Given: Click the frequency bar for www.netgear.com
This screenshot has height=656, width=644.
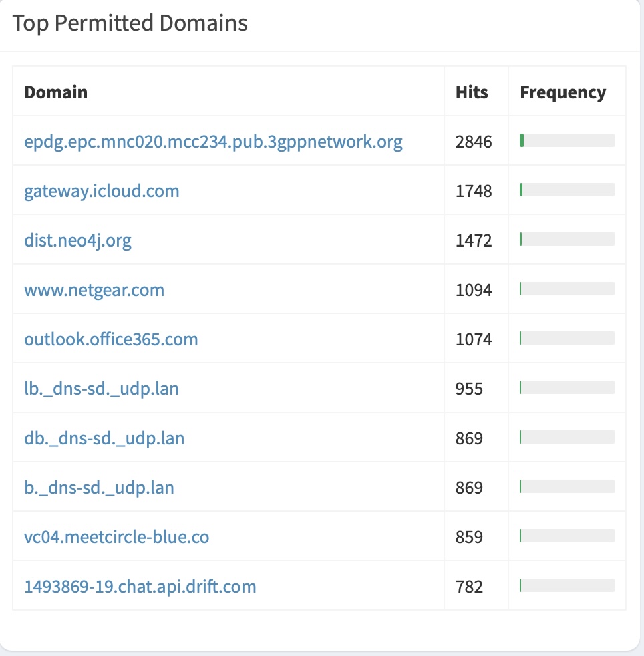Looking at the screenshot, I should 567,289.
